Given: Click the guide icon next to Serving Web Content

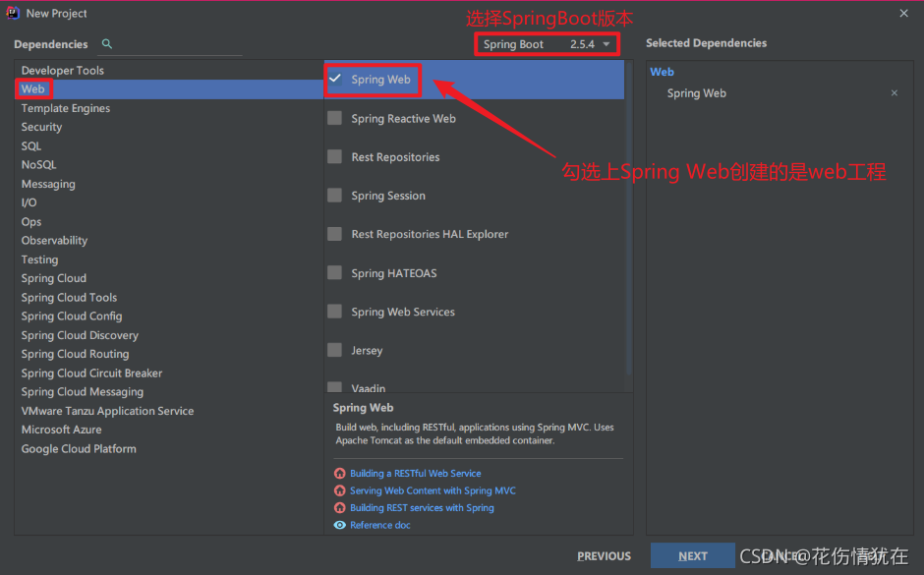Looking at the screenshot, I should [339, 490].
